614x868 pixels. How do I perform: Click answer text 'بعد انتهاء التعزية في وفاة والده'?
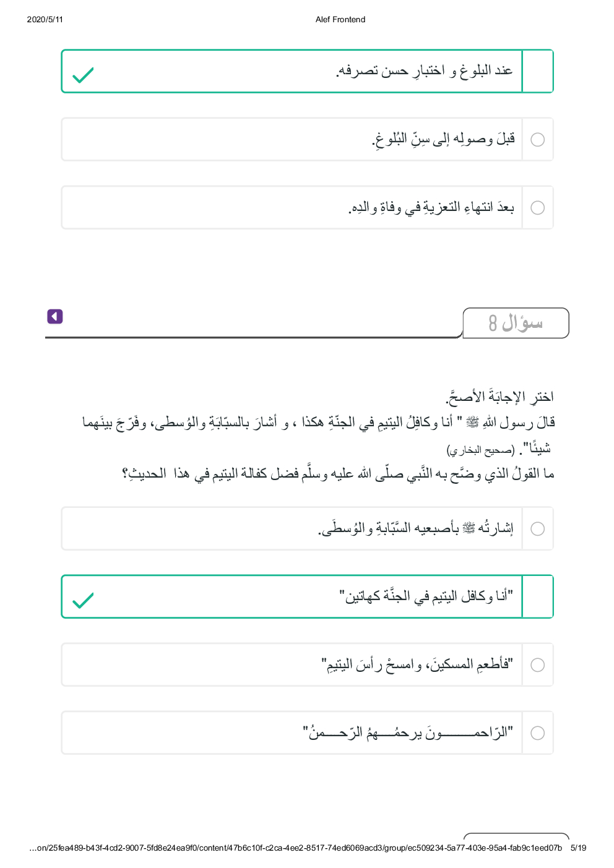[431, 207]
